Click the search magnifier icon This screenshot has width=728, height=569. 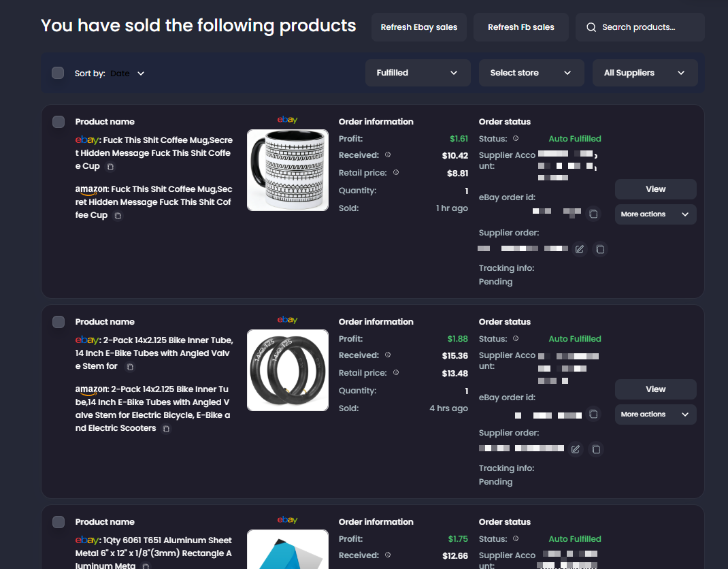click(x=591, y=27)
